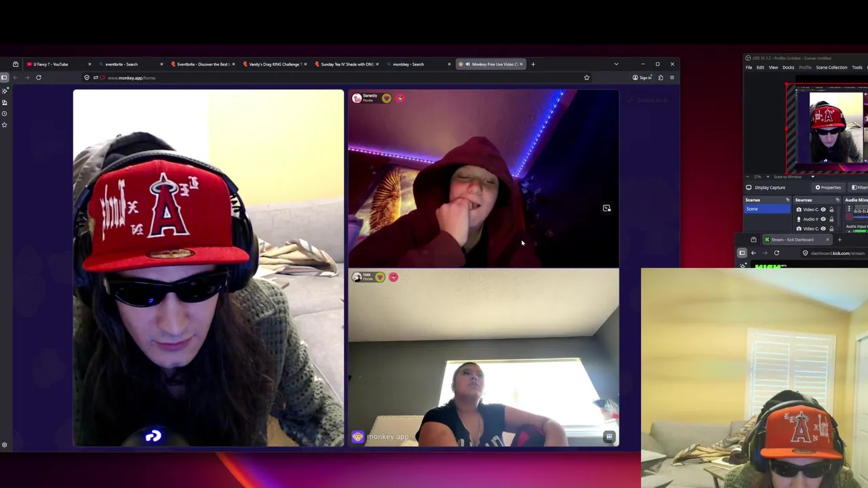868x488 pixels.
Task: Go back in the monkey.app browser
Action: point(16,77)
